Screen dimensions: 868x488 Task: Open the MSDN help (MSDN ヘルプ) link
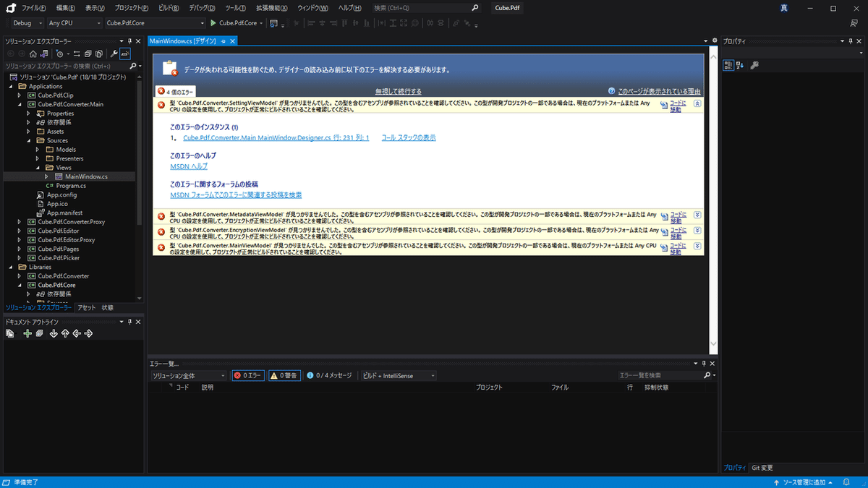point(189,166)
